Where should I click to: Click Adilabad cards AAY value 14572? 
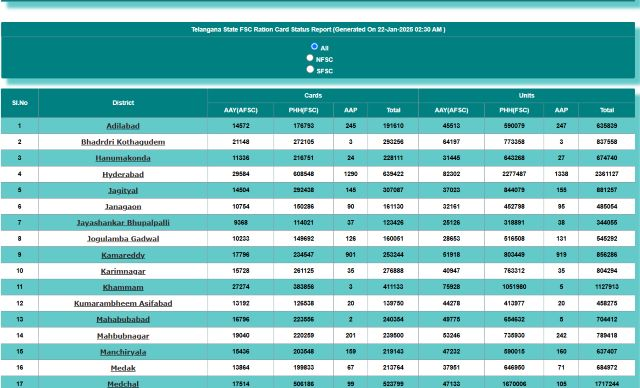(x=240, y=126)
